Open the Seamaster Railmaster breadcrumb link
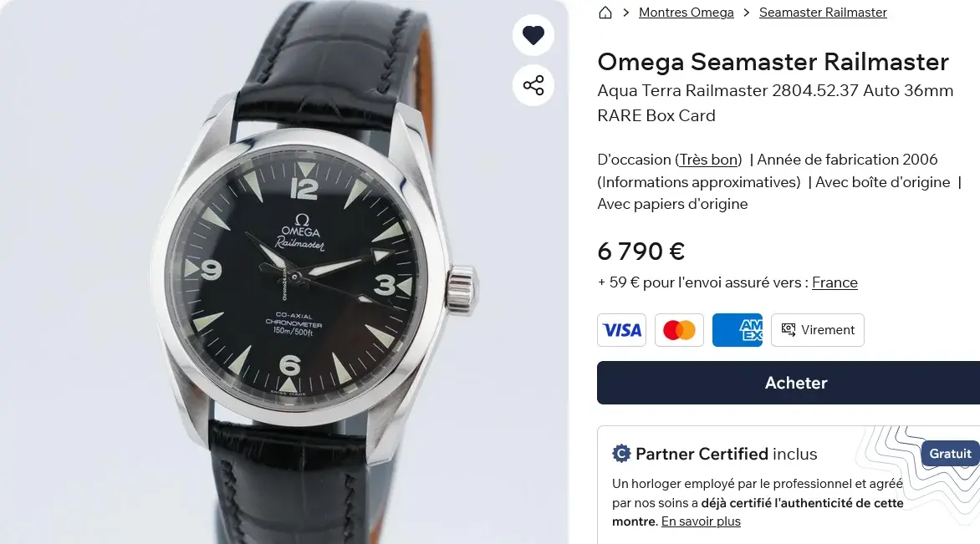The image size is (980, 544). [x=823, y=12]
